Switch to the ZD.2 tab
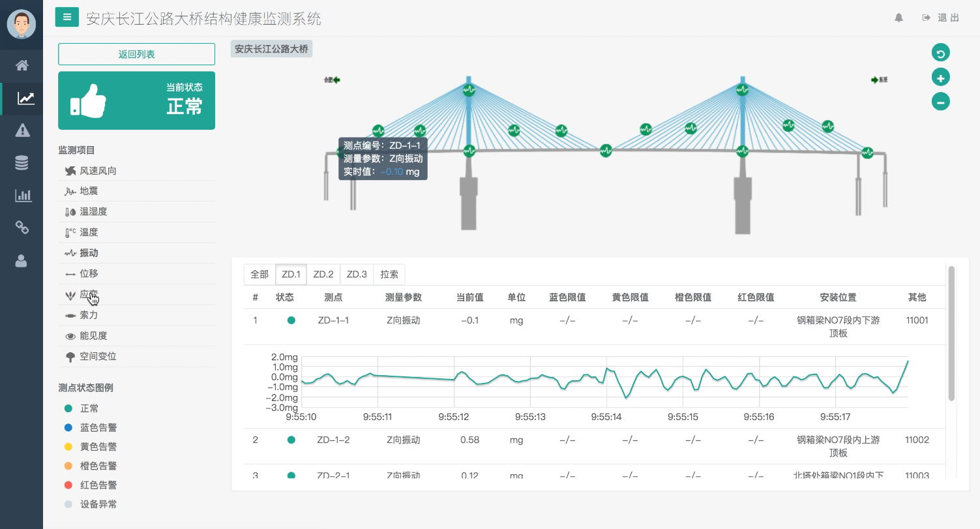980x529 pixels. (x=323, y=275)
